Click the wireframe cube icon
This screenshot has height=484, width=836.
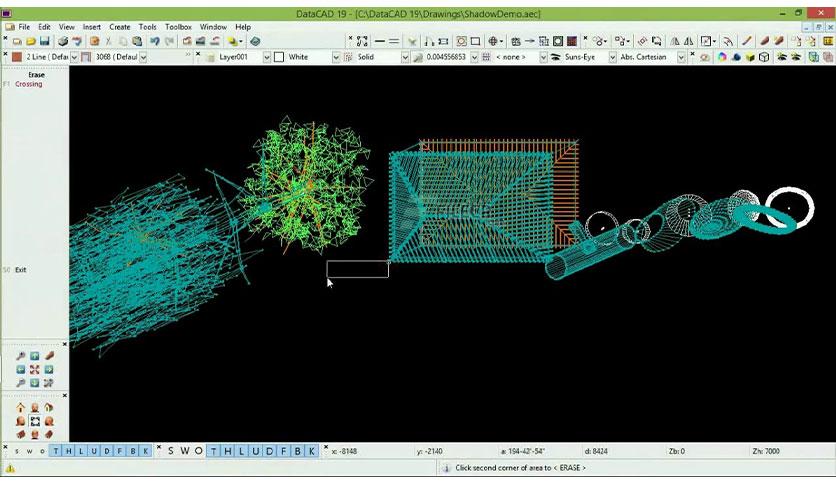764,57
